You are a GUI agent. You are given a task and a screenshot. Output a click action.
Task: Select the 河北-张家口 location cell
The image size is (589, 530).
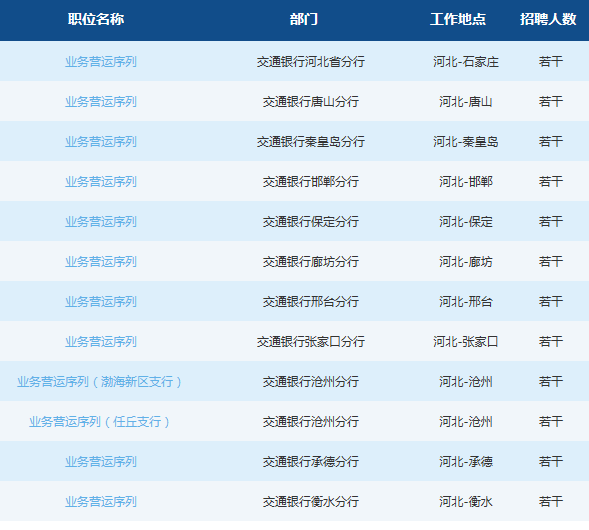466,342
